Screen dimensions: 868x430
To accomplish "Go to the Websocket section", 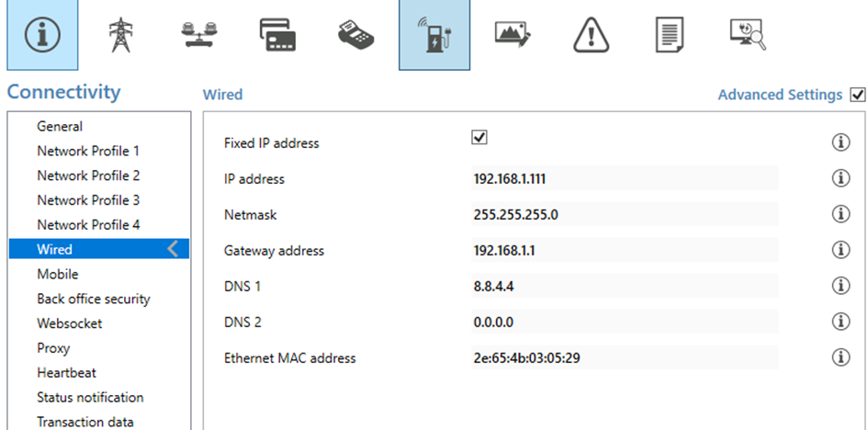I will [70, 323].
